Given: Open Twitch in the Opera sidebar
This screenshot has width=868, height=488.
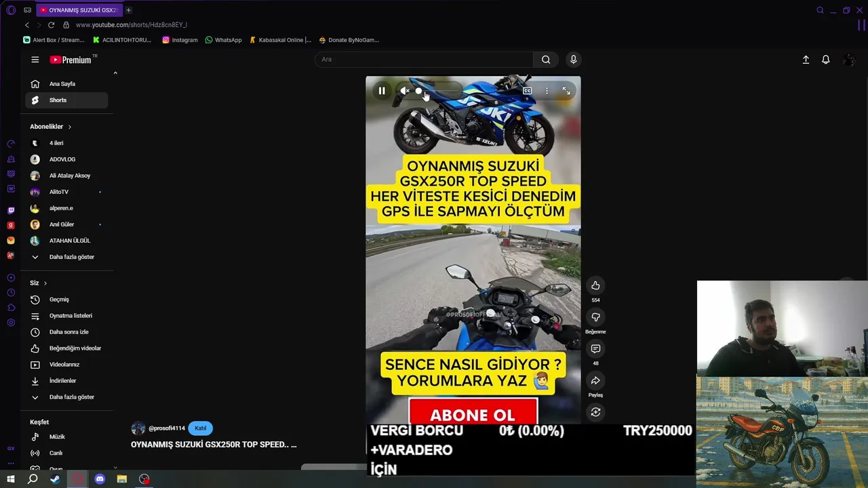Looking at the screenshot, I should pos(11,211).
